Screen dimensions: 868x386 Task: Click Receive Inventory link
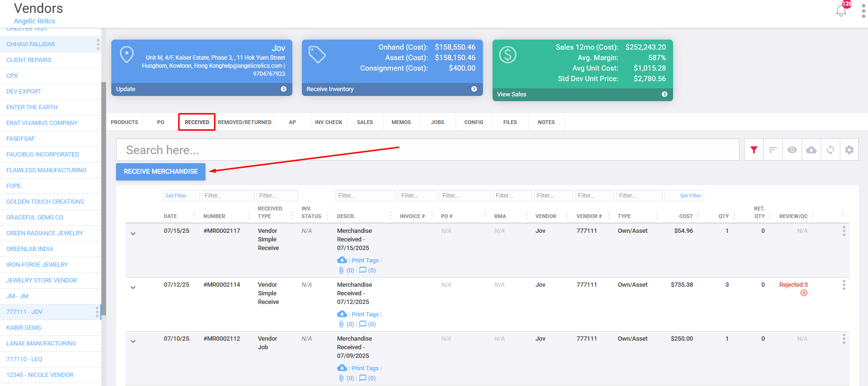click(330, 89)
